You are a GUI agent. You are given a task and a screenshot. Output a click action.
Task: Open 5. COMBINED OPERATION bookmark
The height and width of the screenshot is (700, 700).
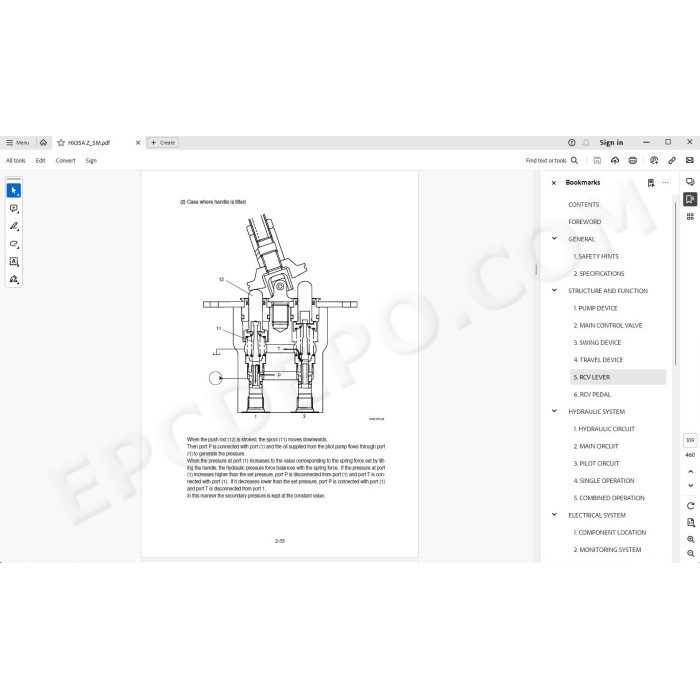pyautogui.click(x=608, y=498)
